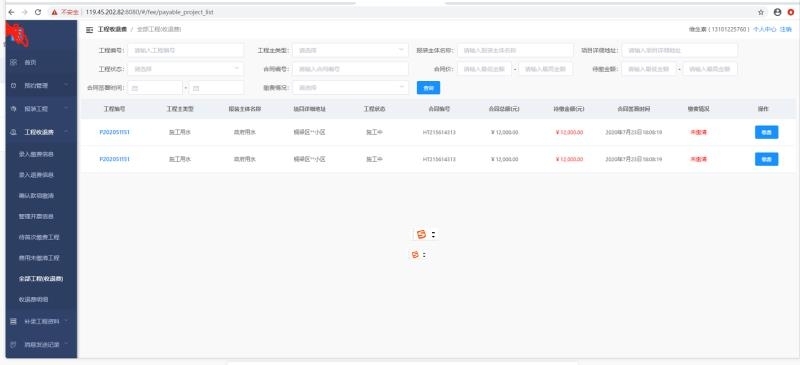The image size is (800, 365).
Task: Click the red 未缴清 tag in first row
Action: 698,132
